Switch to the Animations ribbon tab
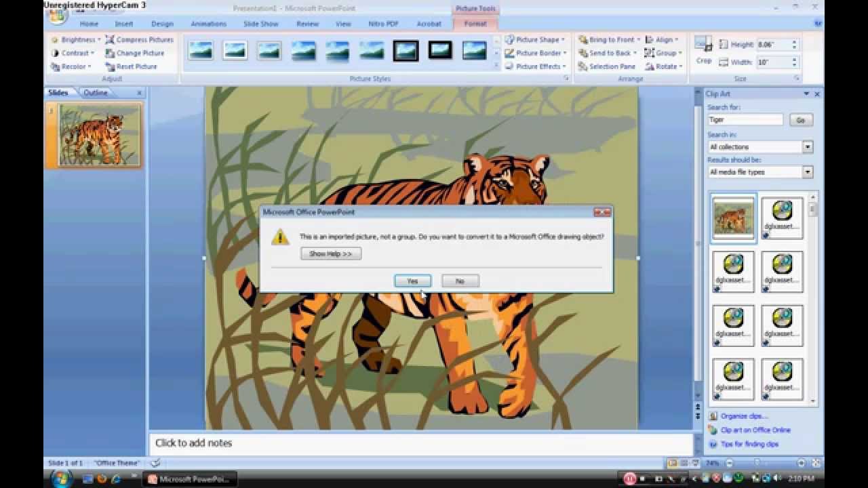 pos(208,24)
